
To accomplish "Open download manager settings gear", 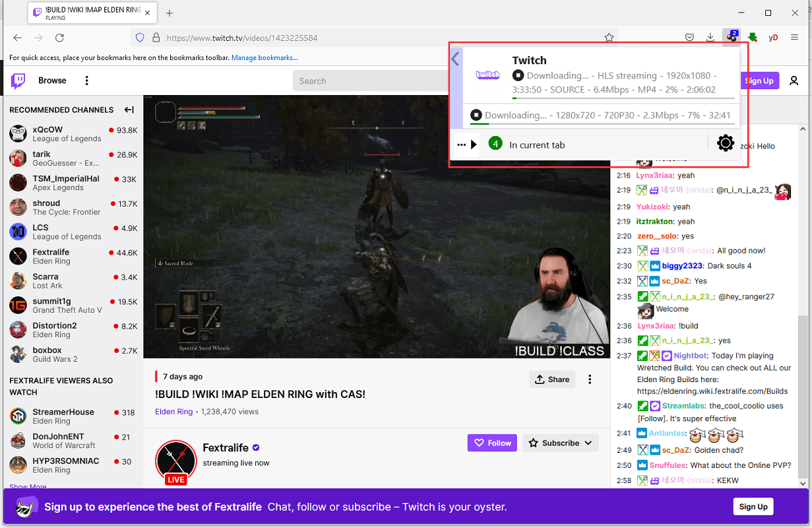I will pos(725,143).
